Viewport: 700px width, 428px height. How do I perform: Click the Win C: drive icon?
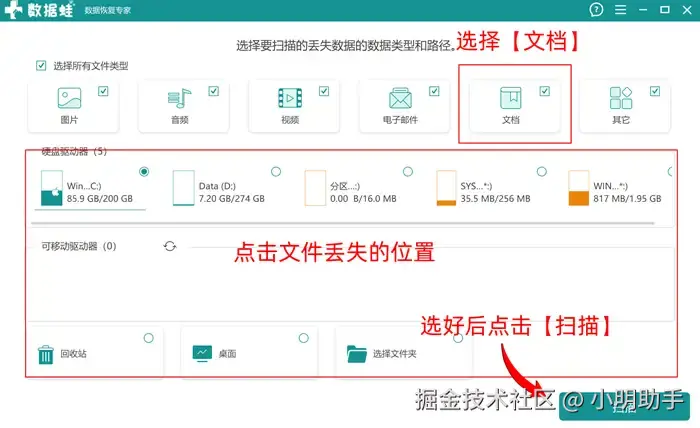(51, 188)
